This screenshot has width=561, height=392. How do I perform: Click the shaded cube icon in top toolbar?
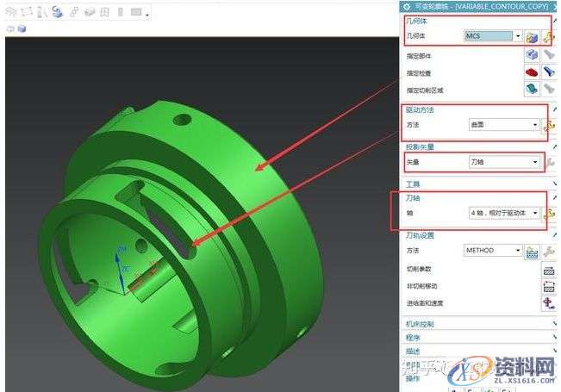coord(22,28)
